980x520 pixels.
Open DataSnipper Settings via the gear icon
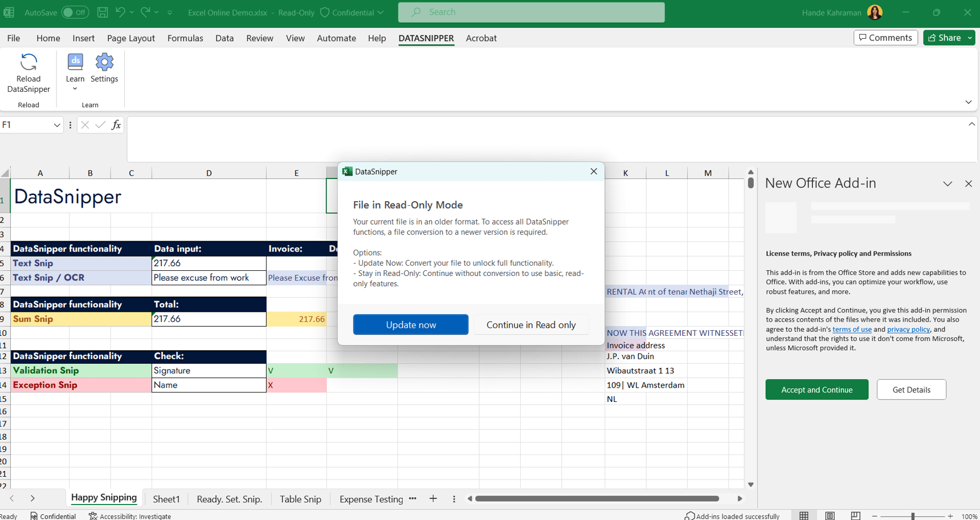[104, 63]
